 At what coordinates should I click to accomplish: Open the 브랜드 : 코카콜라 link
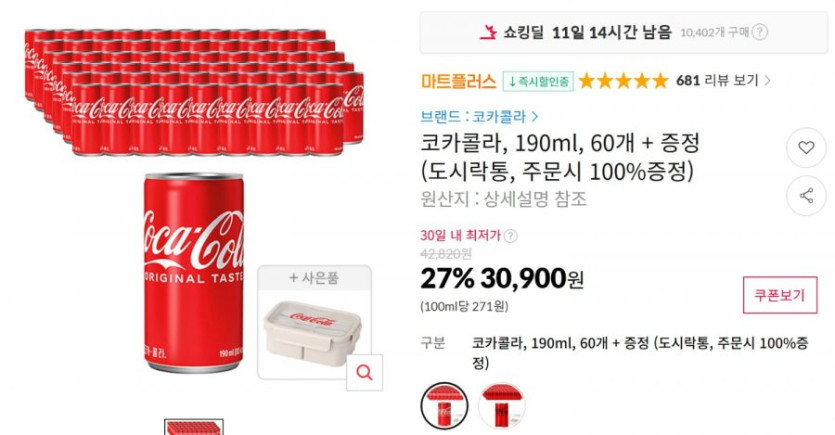(x=479, y=117)
